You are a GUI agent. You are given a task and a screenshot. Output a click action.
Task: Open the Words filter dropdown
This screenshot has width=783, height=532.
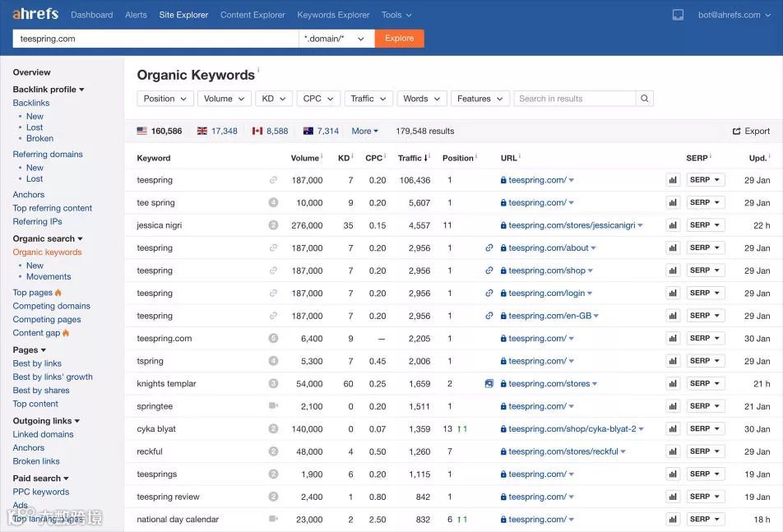click(x=422, y=99)
